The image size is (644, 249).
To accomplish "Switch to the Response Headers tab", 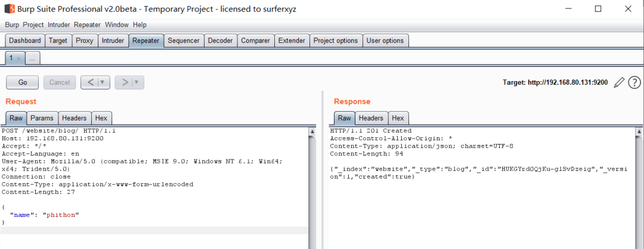I will 371,118.
